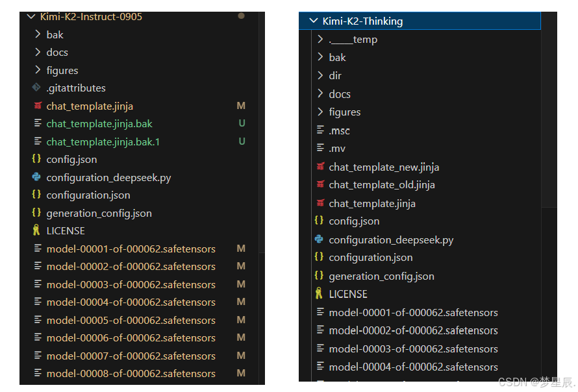
Task: Open chat_template_old.jinja
Action: [381, 185]
